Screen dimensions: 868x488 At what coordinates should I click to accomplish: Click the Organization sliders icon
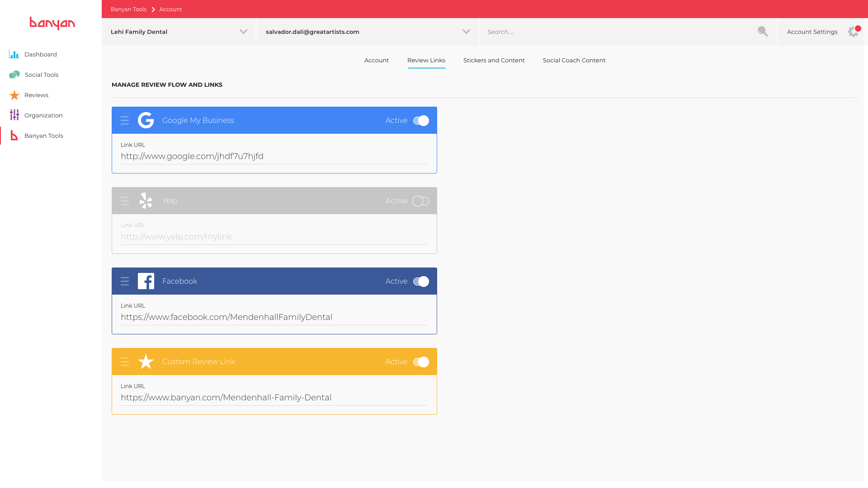(14, 115)
